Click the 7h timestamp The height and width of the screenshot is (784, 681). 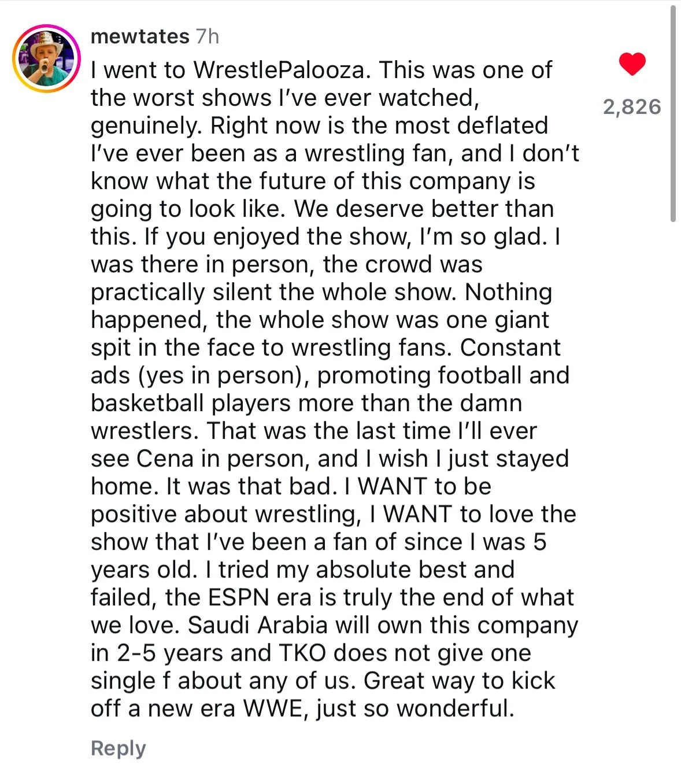coord(208,36)
